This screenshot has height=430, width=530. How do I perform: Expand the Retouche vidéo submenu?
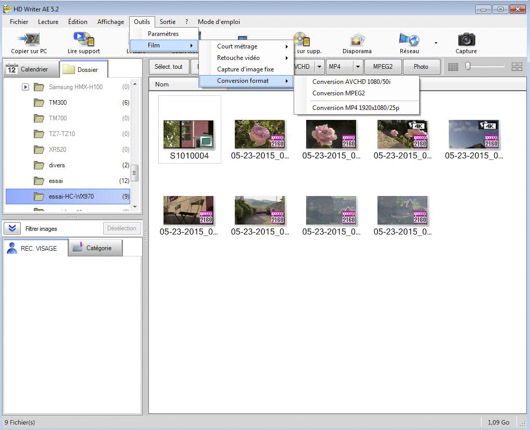pos(246,58)
